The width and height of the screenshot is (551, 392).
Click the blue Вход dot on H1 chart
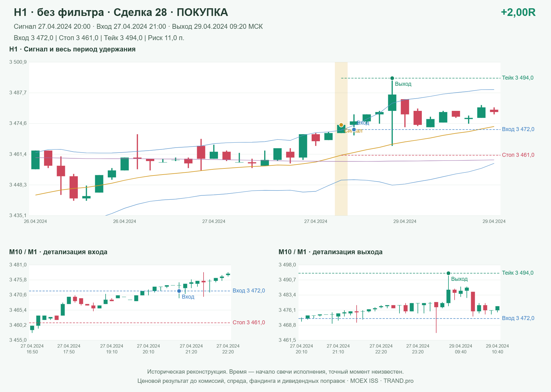(354, 130)
